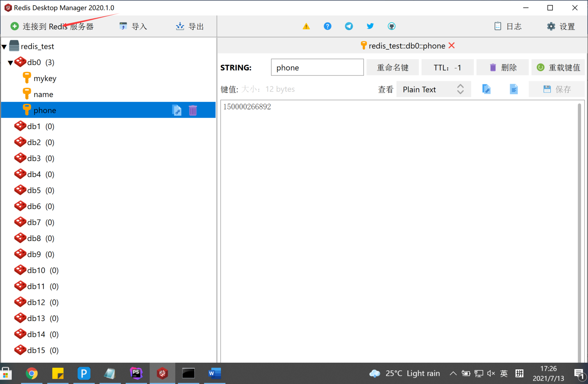This screenshot has width=588, height=384.
Task: Open the Plain Text view dropdown
Action: [x=434, y=89]
